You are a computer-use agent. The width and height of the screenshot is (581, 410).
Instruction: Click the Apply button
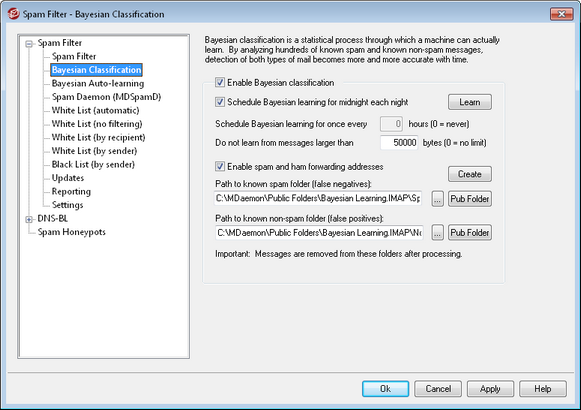pos(490,389)
